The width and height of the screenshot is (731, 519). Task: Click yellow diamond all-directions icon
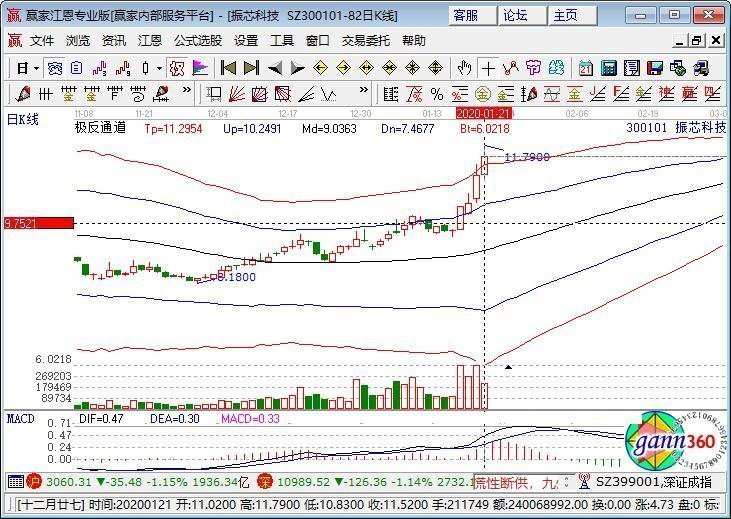pos(413,69)
